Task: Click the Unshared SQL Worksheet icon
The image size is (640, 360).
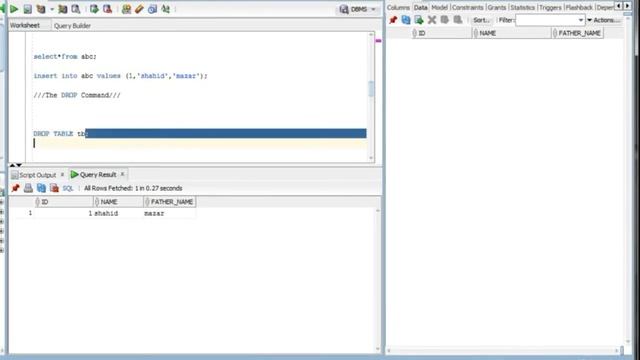Action: coord(126,9)
